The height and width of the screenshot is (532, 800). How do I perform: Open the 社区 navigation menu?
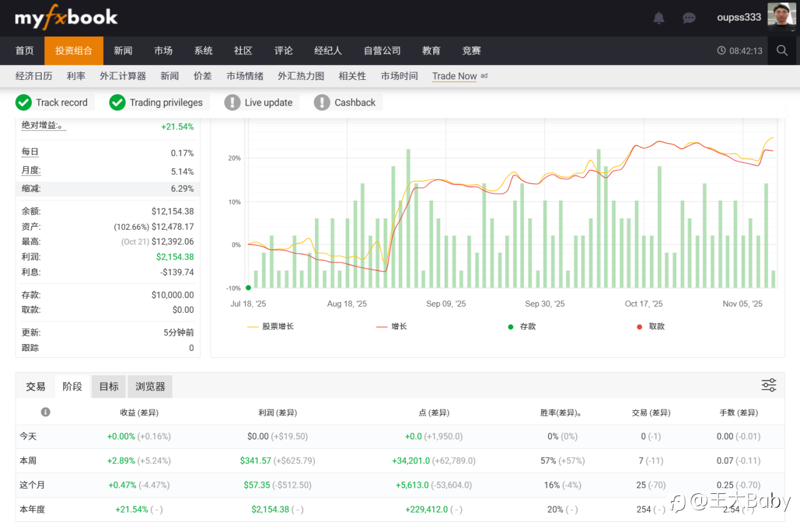(x=243, y=51)
